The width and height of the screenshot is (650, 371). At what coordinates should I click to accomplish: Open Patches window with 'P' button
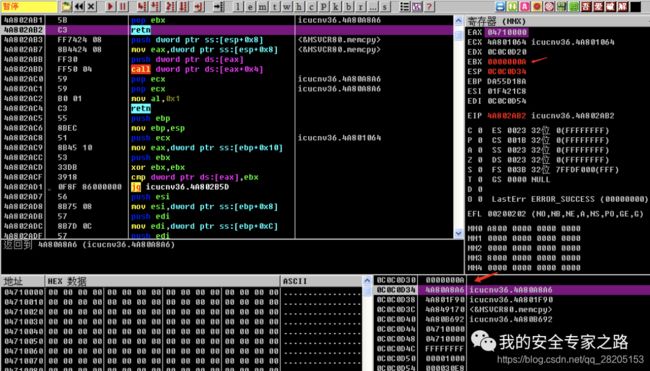click(324, 6)
